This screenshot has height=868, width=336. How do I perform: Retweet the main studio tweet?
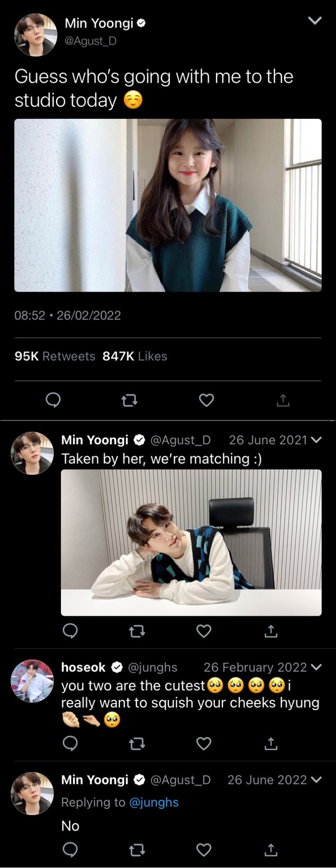click(x=130, y=400)
